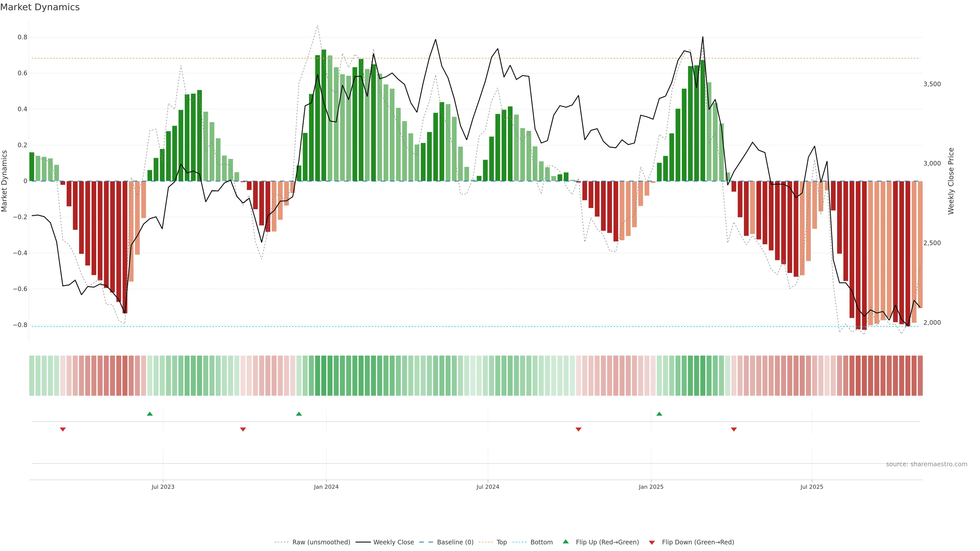
Task: Click the Flip Up legend triangle icon
Action: point(566,542)
